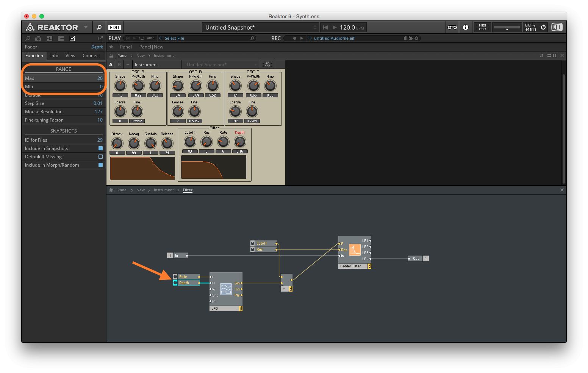Click the tape-reel player/recorder icon
588x373 pixels.
452,27
